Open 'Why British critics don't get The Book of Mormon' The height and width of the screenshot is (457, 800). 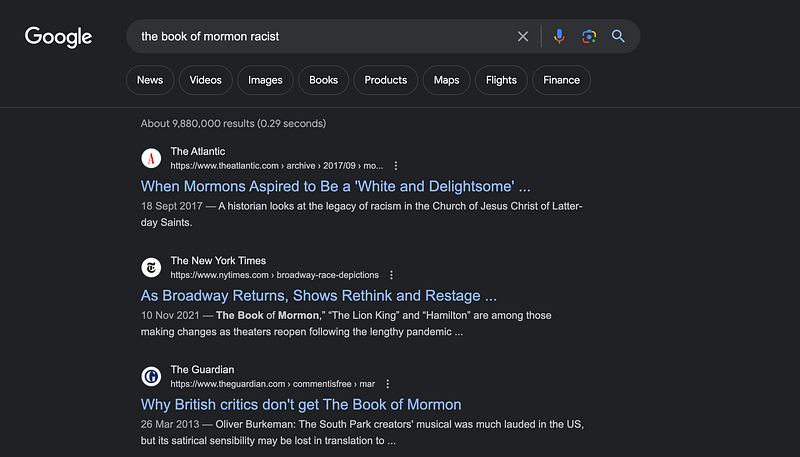tap(301, 404)
